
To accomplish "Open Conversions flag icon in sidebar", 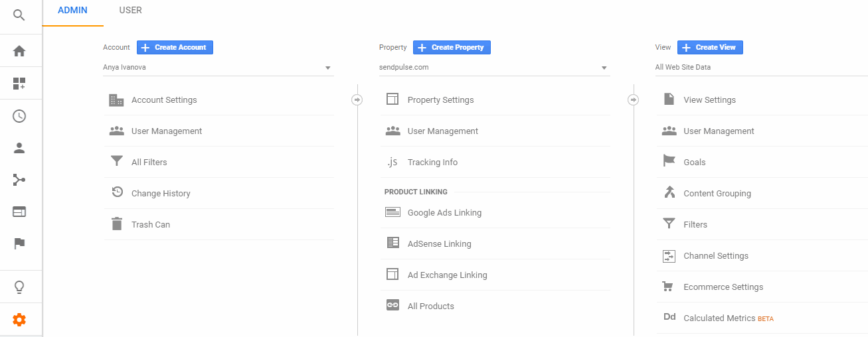I will tap(19, 243).
